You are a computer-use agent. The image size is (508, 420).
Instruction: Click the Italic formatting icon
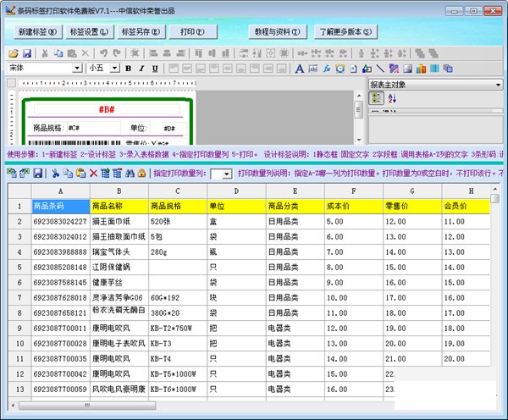141,69
